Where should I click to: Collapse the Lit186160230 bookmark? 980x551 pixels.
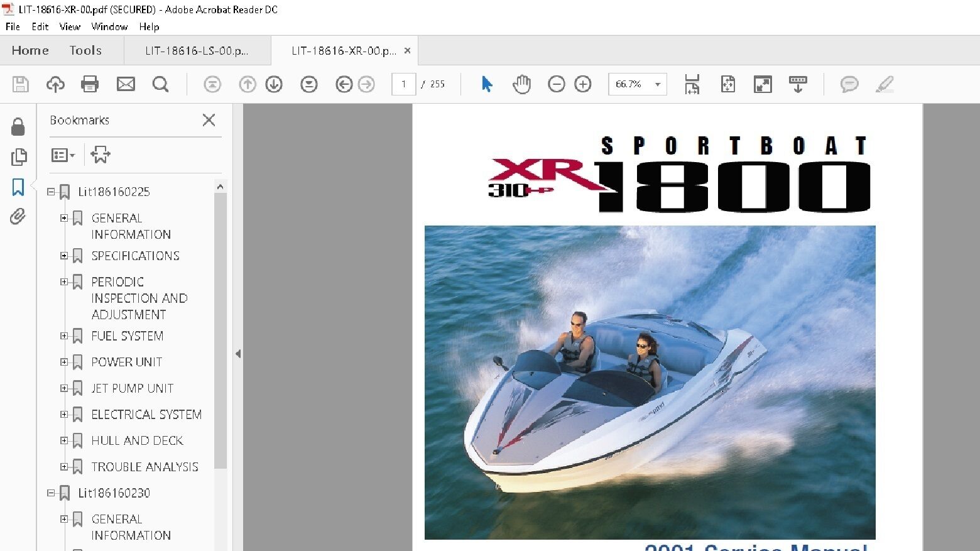click(x=51, y=493)
